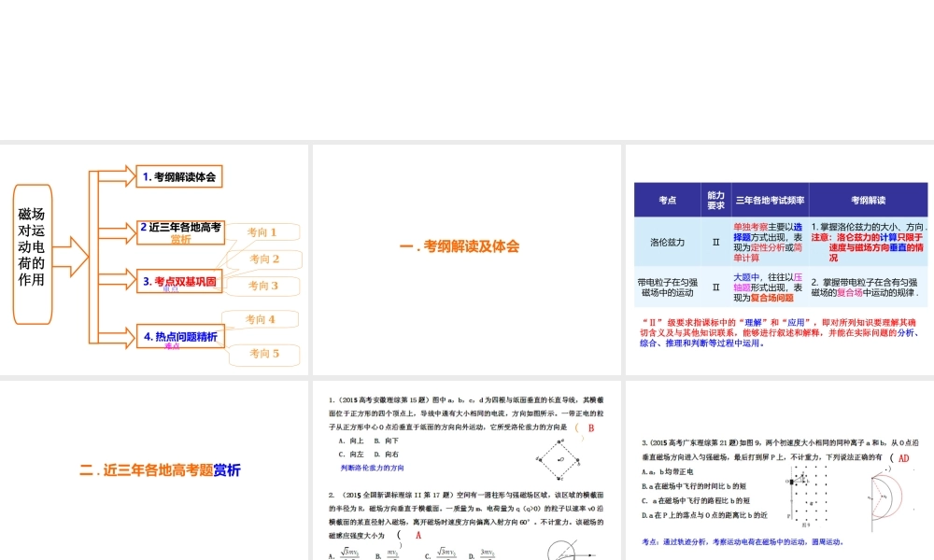The width and height of the screenshot is (934, 560).
Task: Click the box labeled 2 近三年各地高考赏析
Action: coord(180,232)
